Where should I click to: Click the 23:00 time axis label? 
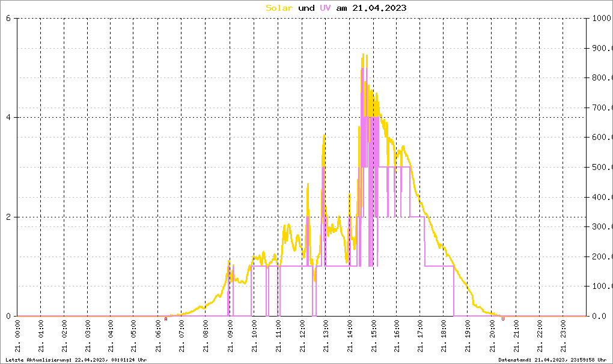[563, 336]
